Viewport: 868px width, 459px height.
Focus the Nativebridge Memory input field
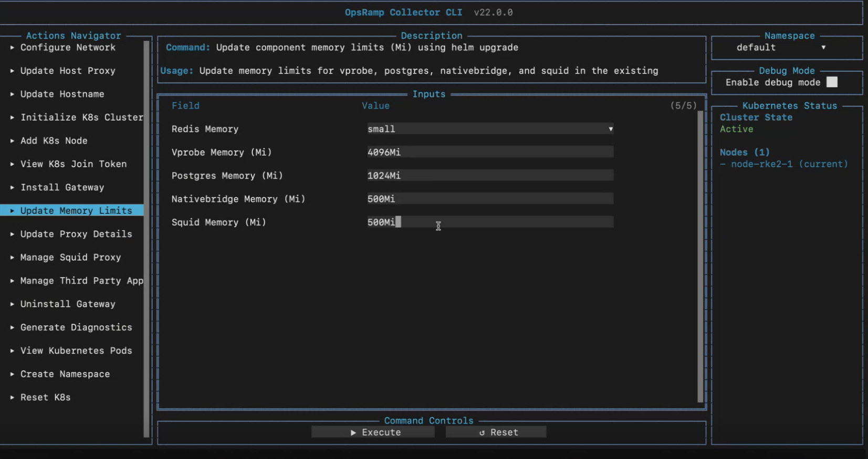pos(490,199)
